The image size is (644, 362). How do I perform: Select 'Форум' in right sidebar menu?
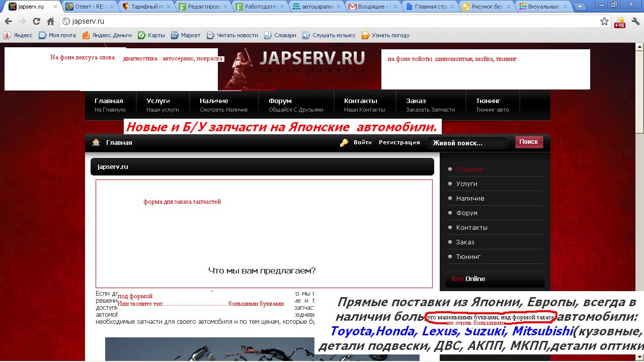[x=467, y=213]
